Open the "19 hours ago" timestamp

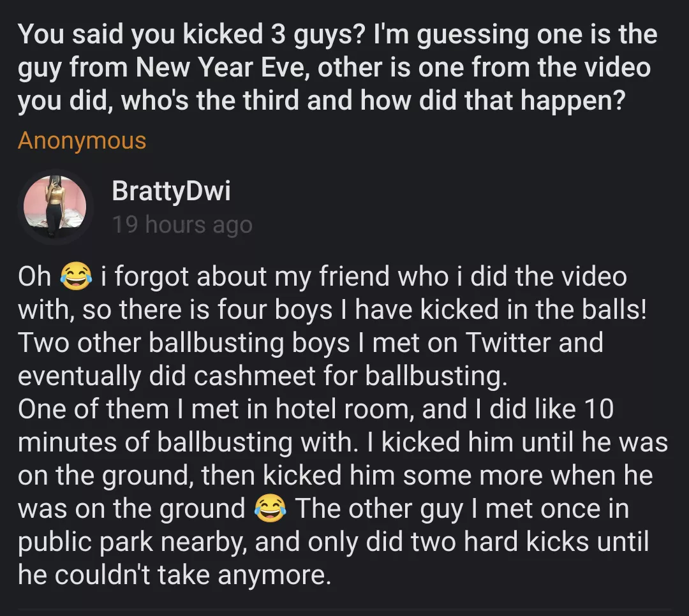(182, 224)
